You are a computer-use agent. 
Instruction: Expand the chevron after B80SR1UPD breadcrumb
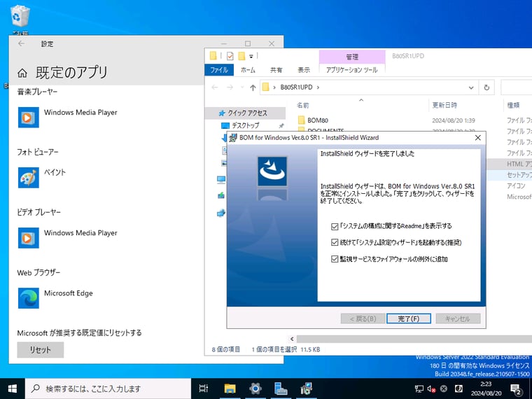pos(318,87)
